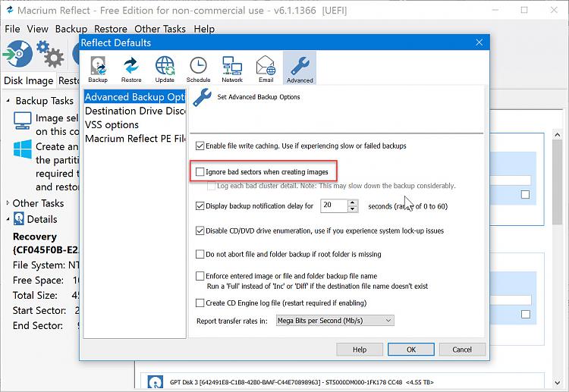
Task: Click the File System detail line
Action: [46, 265]
